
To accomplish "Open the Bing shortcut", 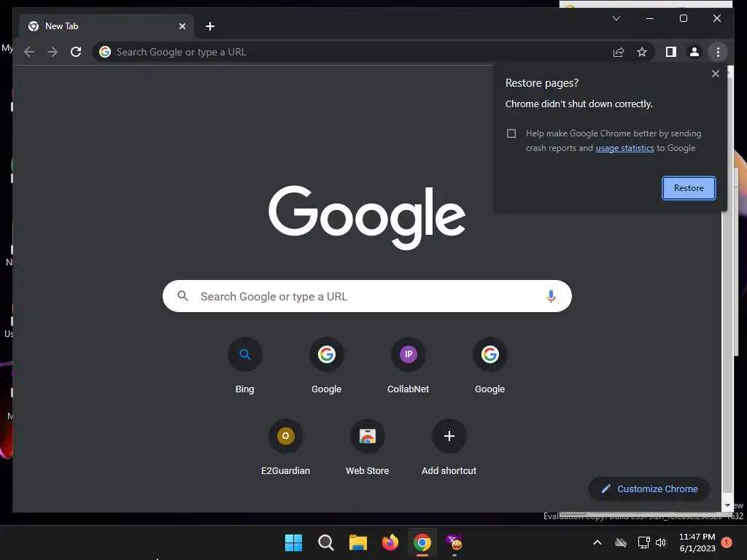I will pos(245,365).
